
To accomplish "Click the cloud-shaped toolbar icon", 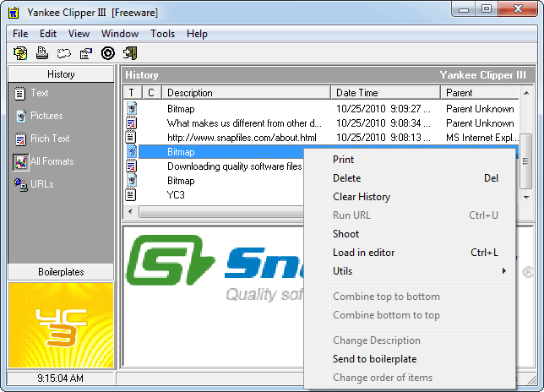I will coord(64,53).
